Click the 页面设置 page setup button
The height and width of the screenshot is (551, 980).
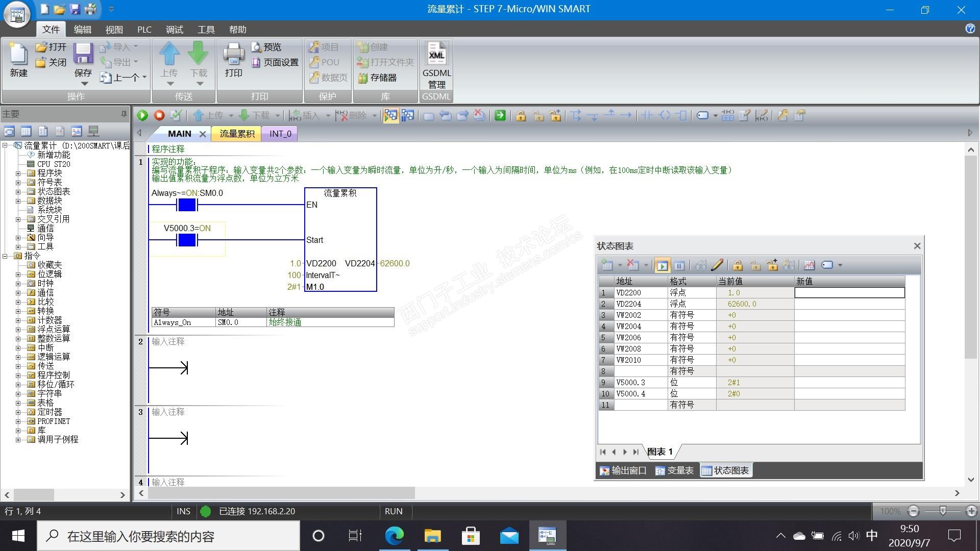[x=275, y=63]
